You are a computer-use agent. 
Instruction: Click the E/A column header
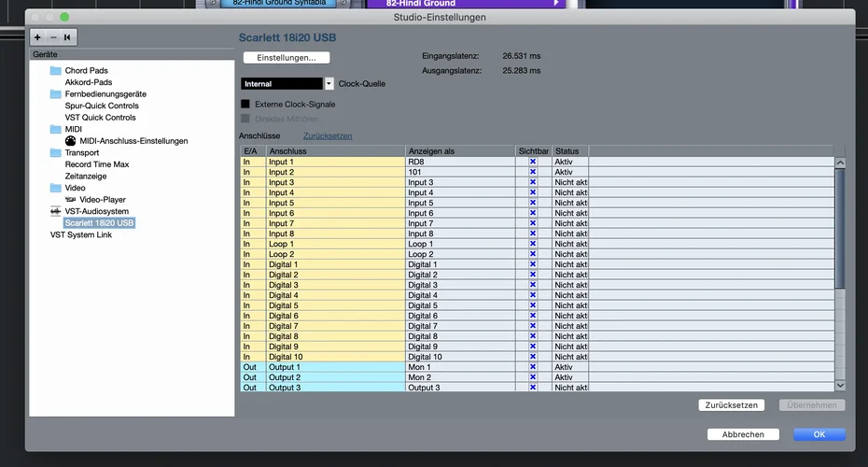[253, 151]
